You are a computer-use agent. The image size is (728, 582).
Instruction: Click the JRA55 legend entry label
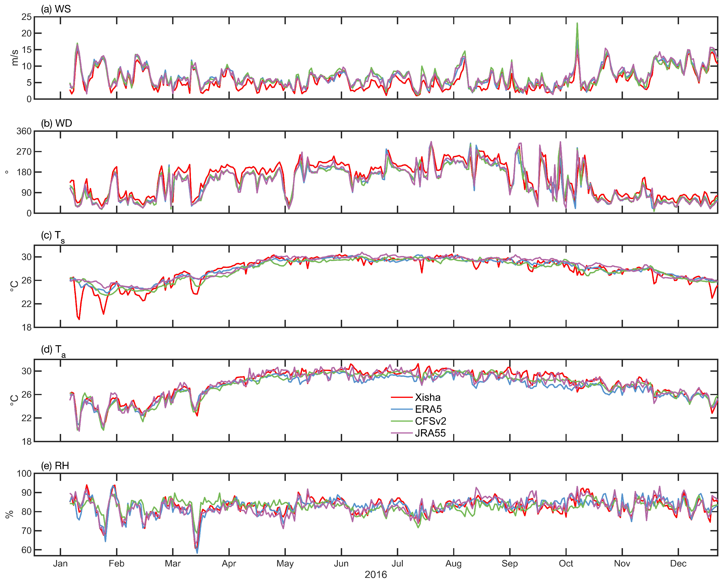430,433
